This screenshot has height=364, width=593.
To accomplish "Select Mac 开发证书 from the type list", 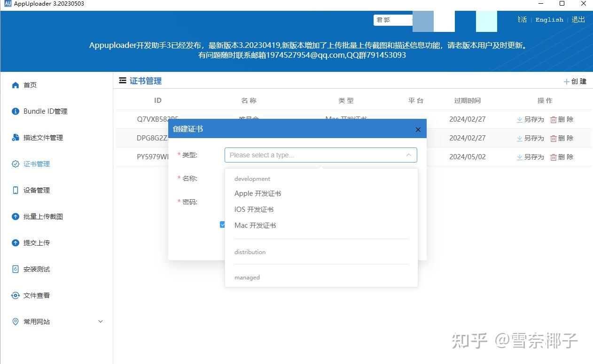I will [x=255, y=225].
